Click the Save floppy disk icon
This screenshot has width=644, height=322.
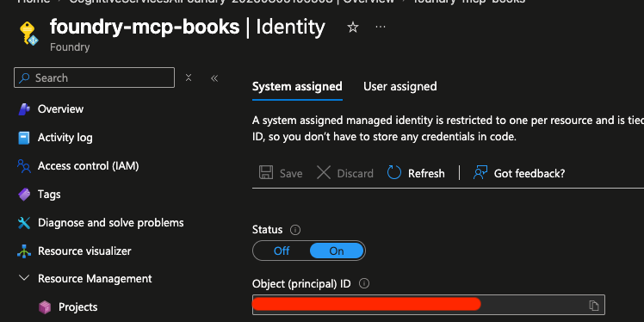point(266,172)
